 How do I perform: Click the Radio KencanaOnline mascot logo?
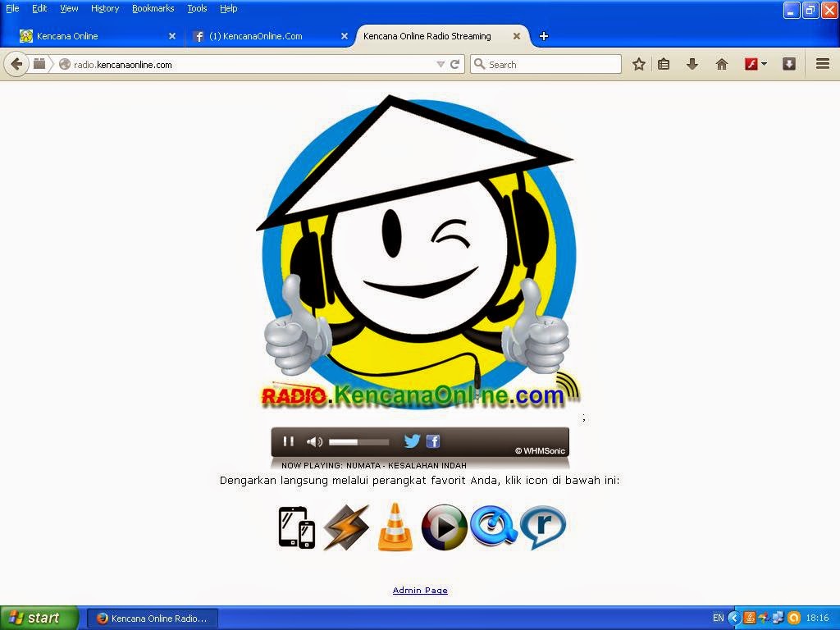[418, 252]
